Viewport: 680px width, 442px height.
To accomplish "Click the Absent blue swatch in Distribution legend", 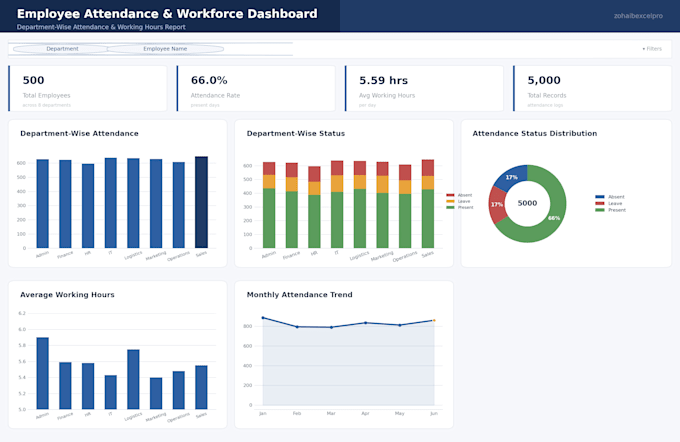I will 600,197.
